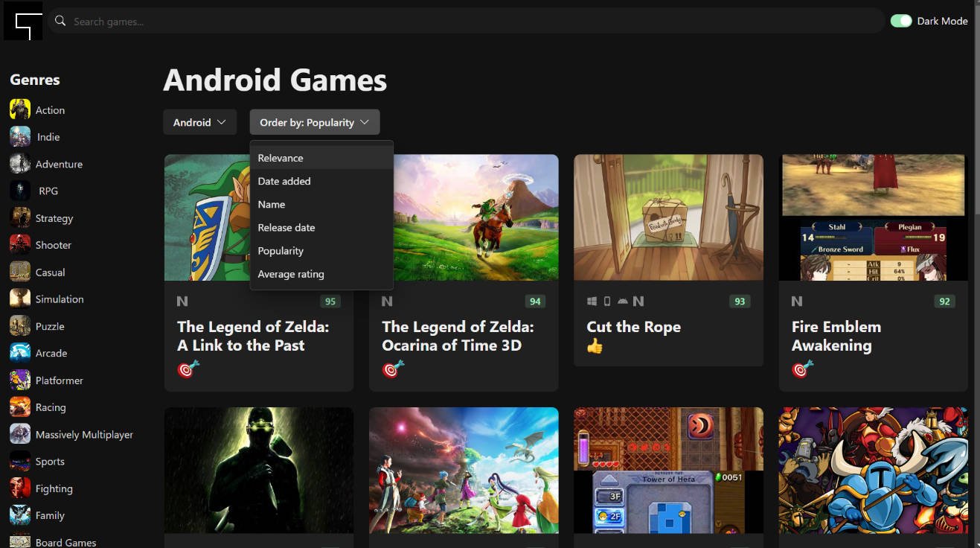Select the Arcade genre icon

tap(19, 353)
